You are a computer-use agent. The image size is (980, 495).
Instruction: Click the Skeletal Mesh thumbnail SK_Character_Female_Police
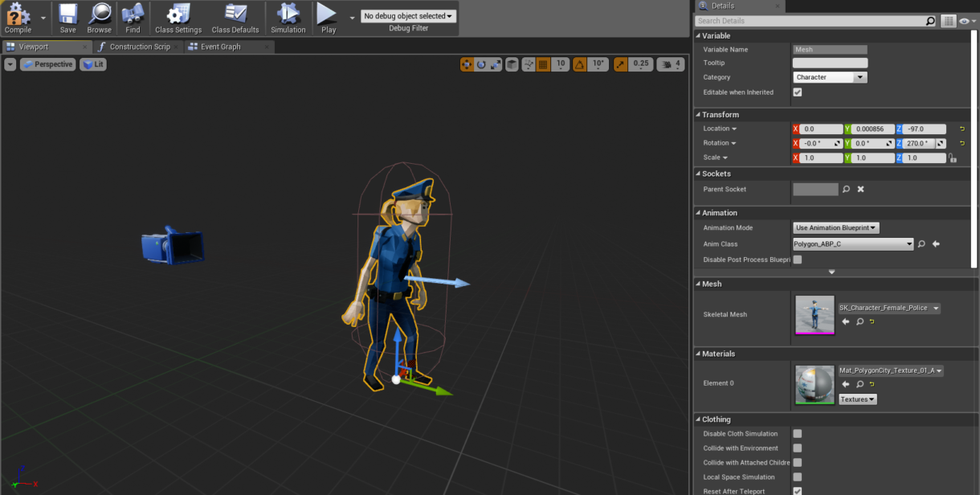(814, 313)
